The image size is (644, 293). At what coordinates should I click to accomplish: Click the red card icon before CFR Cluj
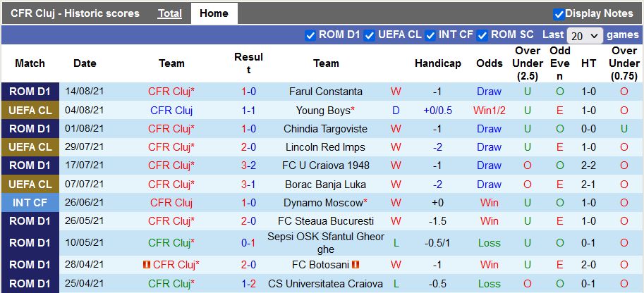point(147,265)
